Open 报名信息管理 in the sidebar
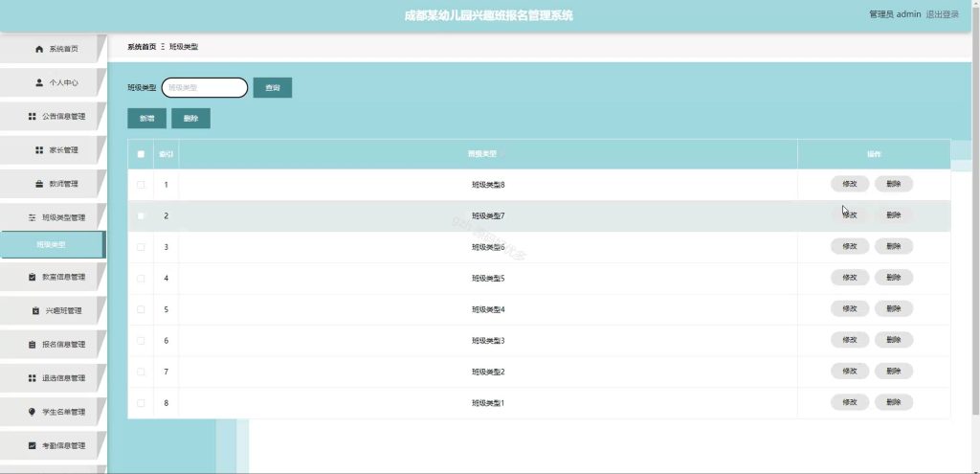 (53, 345)
